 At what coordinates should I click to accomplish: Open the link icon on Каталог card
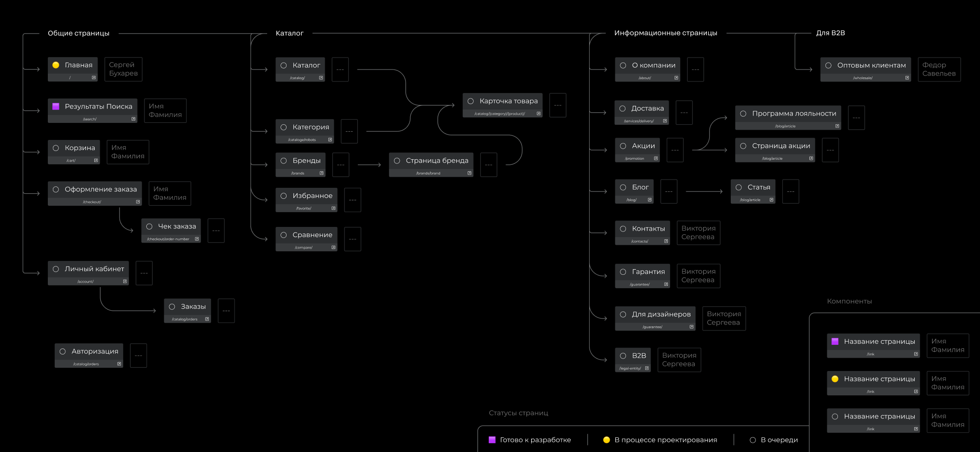click(321, 78)
